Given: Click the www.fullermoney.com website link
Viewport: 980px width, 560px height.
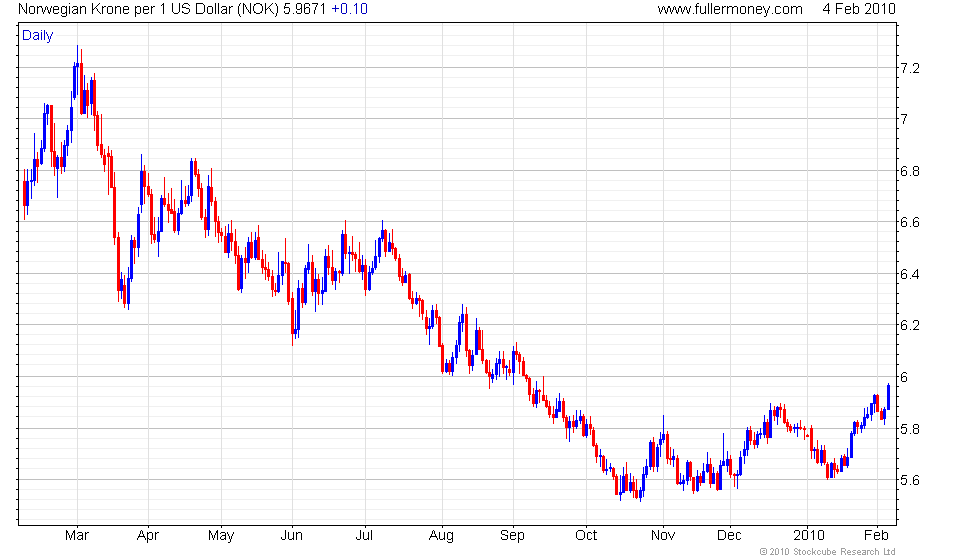Looking at the screenshot, I should point(730,9).
